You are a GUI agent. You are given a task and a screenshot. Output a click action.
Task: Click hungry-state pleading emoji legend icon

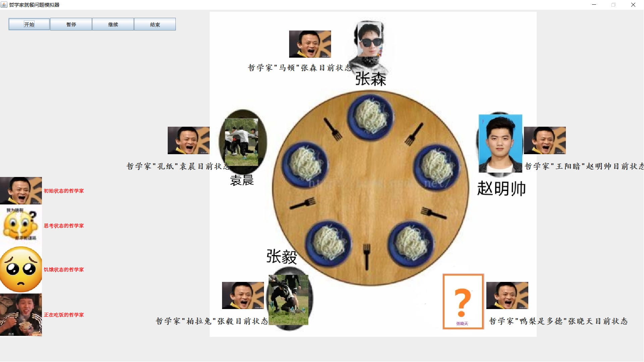click(x=21, y=269)
